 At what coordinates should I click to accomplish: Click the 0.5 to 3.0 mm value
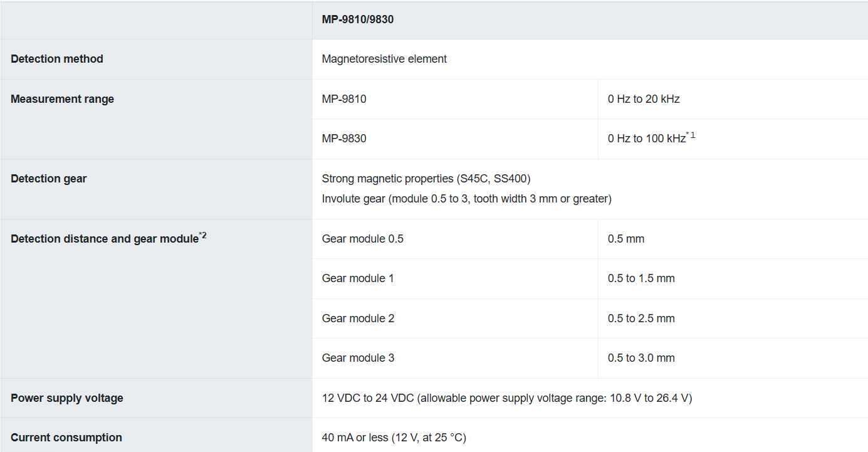pos(641,358)
